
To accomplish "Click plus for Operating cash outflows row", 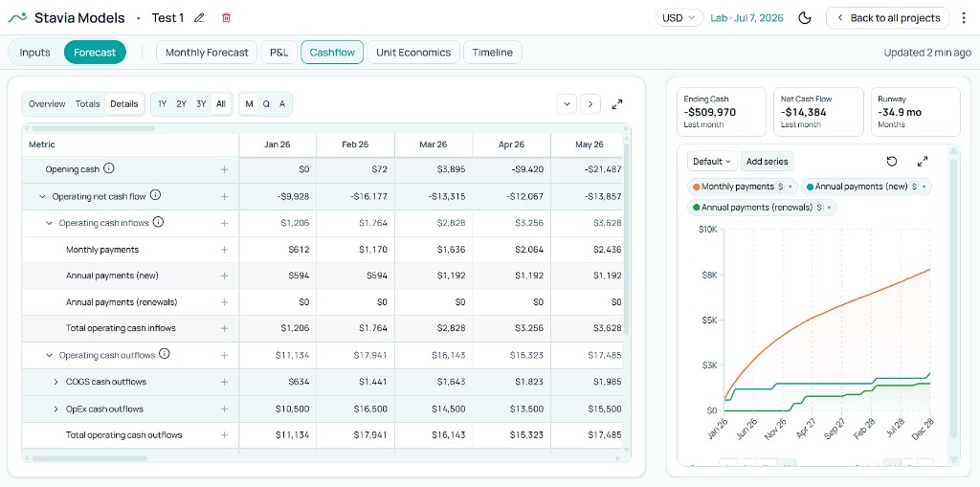I will [x=224, y=355].
